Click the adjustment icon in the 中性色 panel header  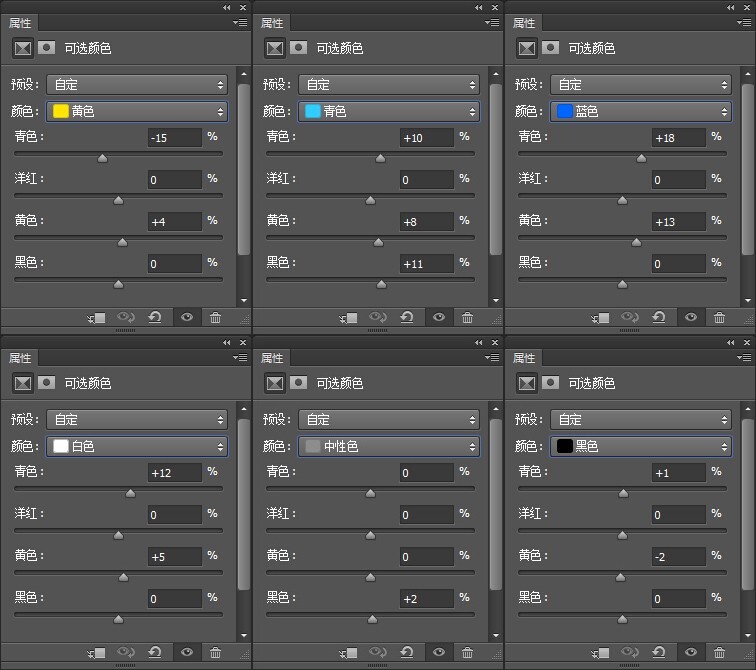275,383
